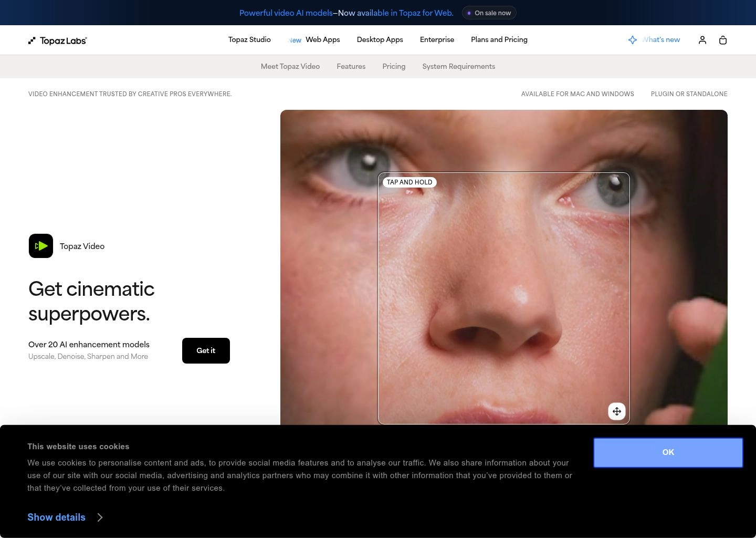Click the Show details link
756x538 pixels.
click(x=56, y=518)
